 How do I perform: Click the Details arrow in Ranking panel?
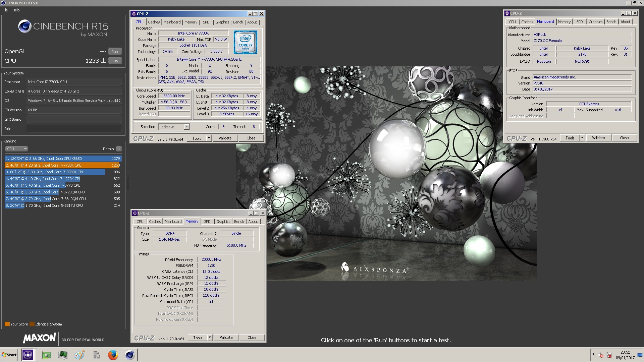119,149
